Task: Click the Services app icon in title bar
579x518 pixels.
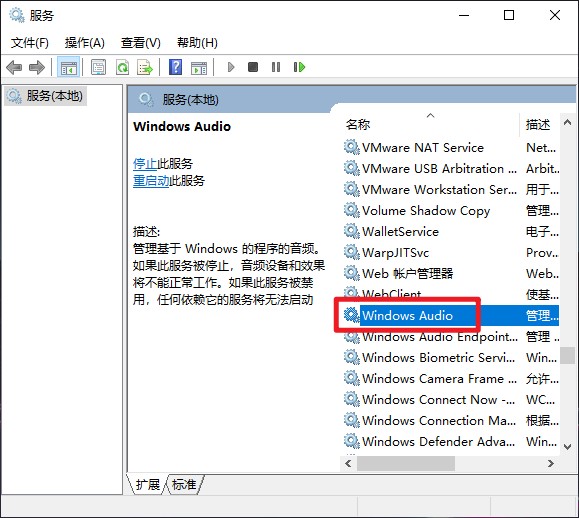Action: [17, 15]
